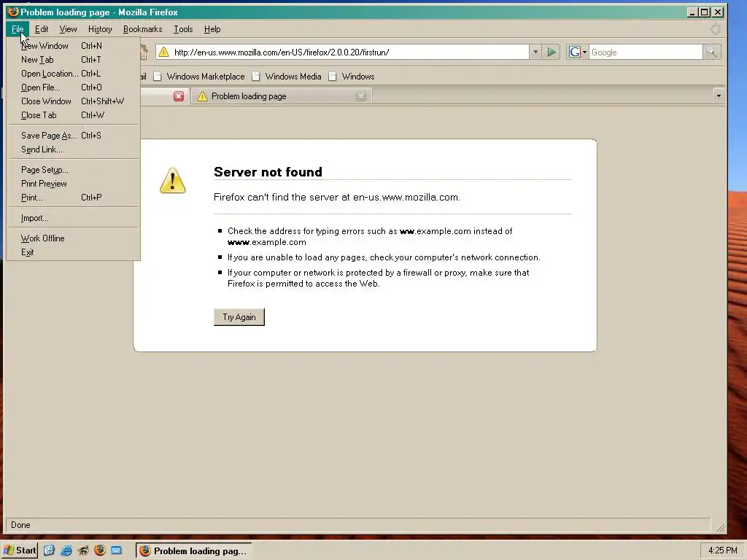The image size is (747, 560).
Task: Click the Windows Media bookmark page icon
Action: 256,77
